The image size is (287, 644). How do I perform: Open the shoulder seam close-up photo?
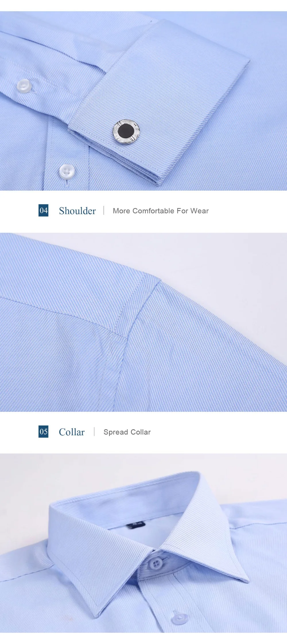tap(143, 322)
